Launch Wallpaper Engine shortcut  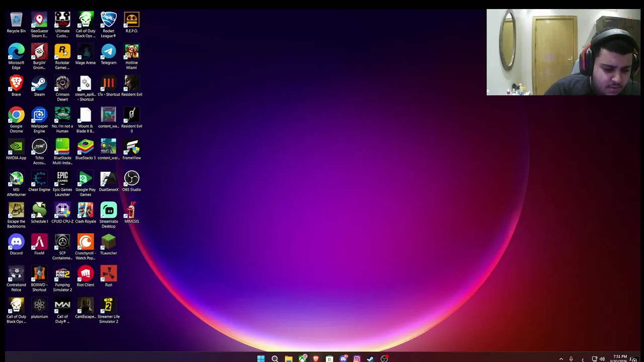pyautogui.click(x=39, y=120)
